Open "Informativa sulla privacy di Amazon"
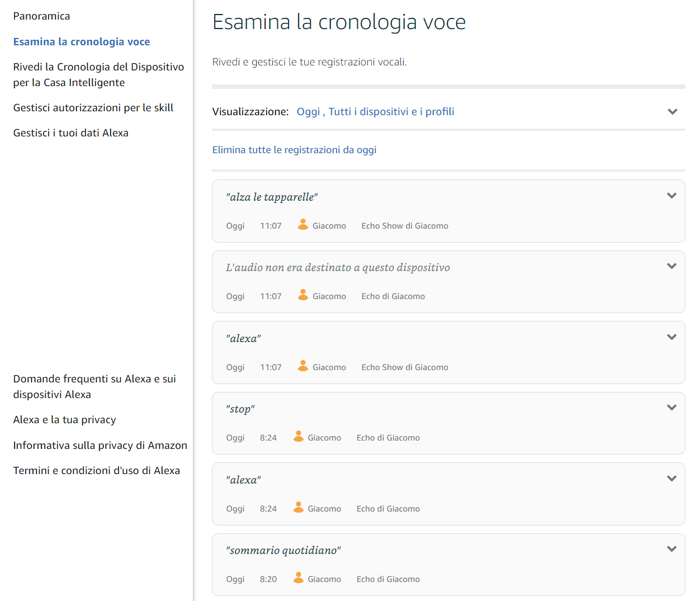700x601 pixels. point(100,446)
